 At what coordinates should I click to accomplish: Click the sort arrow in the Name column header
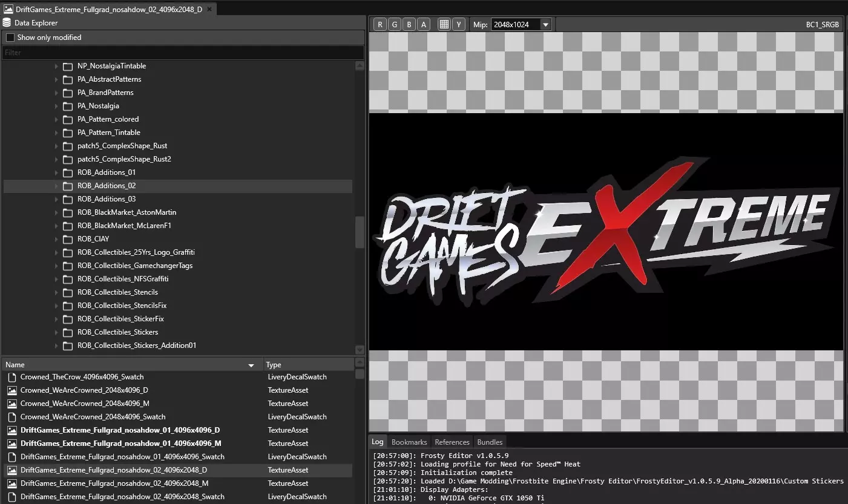point(251,365)
